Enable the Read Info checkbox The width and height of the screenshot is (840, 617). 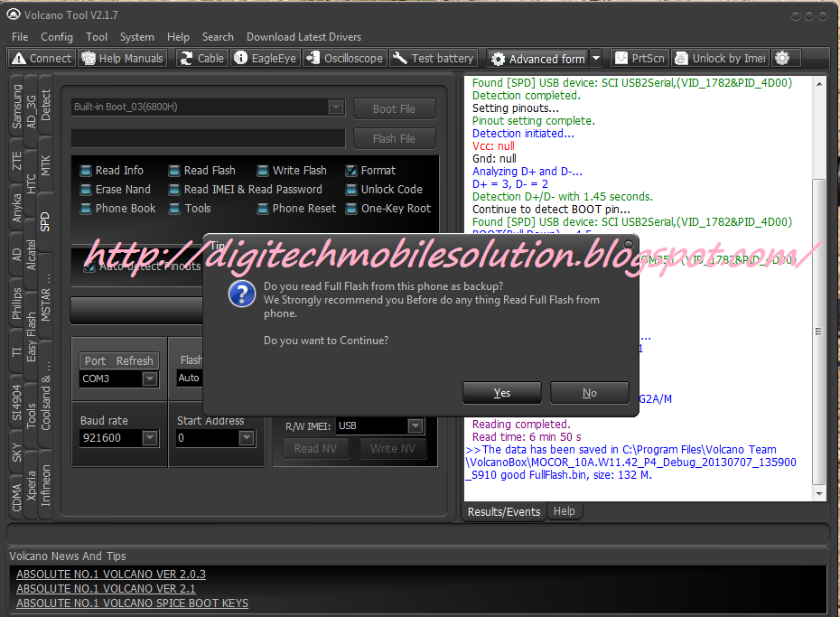click(x=85, y=170)
